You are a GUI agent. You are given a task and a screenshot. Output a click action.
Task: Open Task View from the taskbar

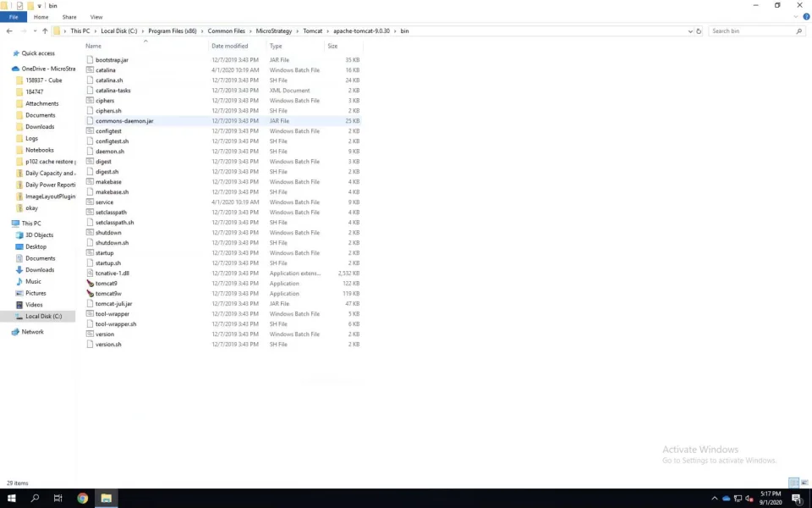[x=58, y=498]
